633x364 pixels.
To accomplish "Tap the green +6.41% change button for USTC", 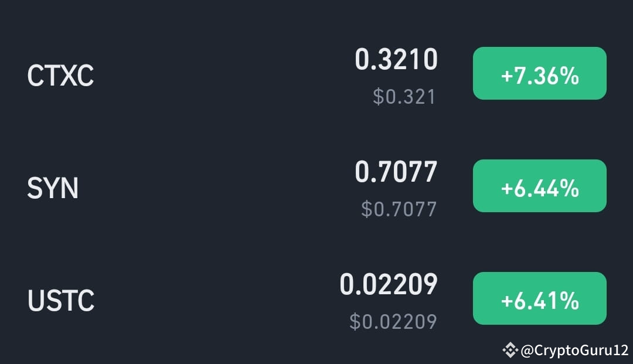I will coord(539,298).
